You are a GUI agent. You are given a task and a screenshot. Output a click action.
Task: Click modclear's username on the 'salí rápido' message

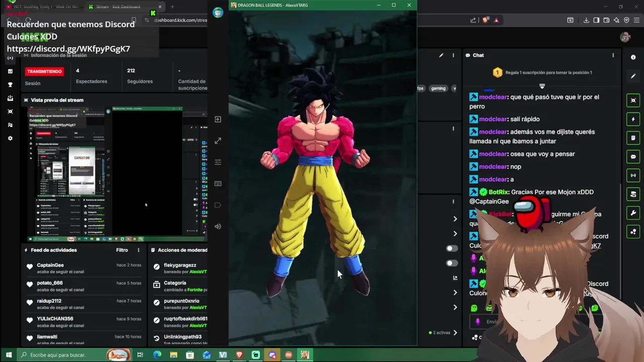[x=493, y=119]
